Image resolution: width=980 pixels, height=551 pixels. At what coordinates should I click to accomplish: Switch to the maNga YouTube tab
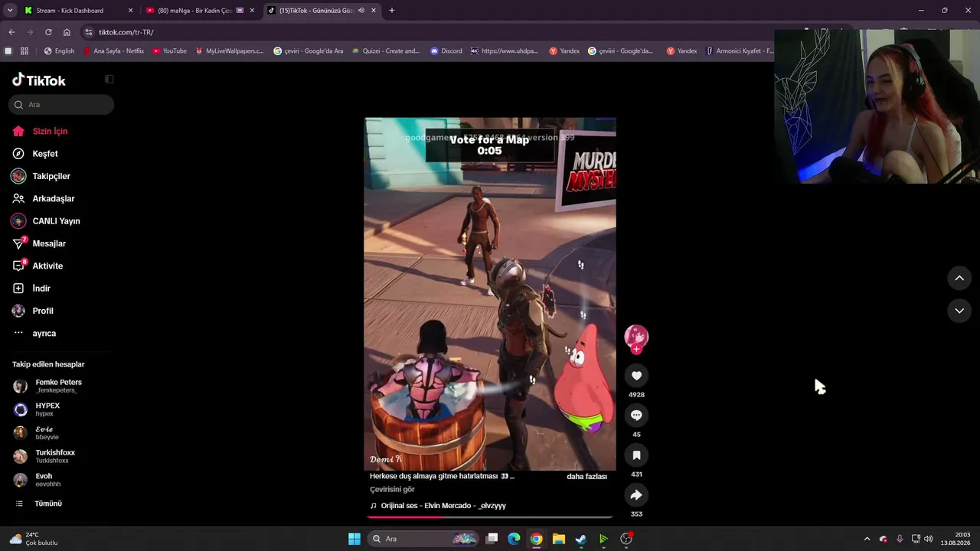(200, 11)
